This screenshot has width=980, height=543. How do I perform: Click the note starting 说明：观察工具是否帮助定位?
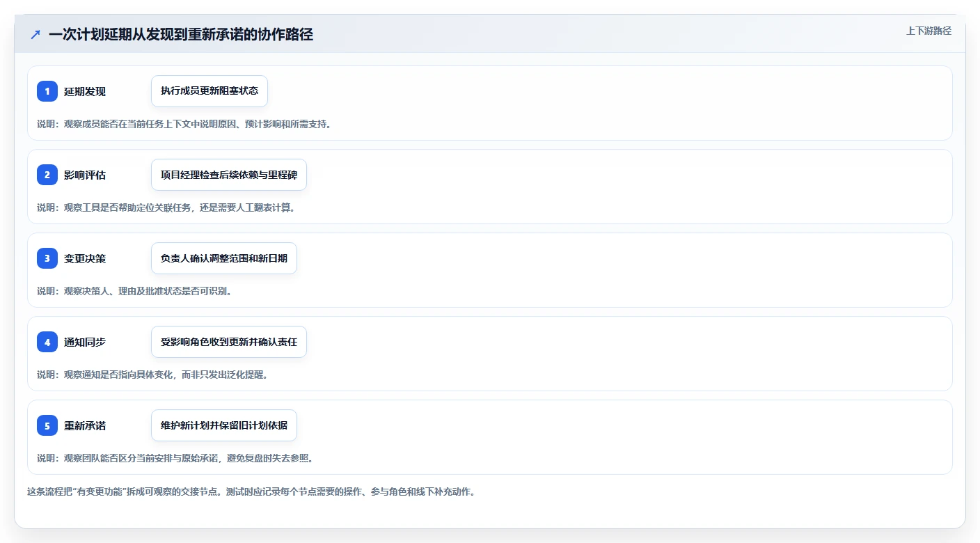coord(166,207)
